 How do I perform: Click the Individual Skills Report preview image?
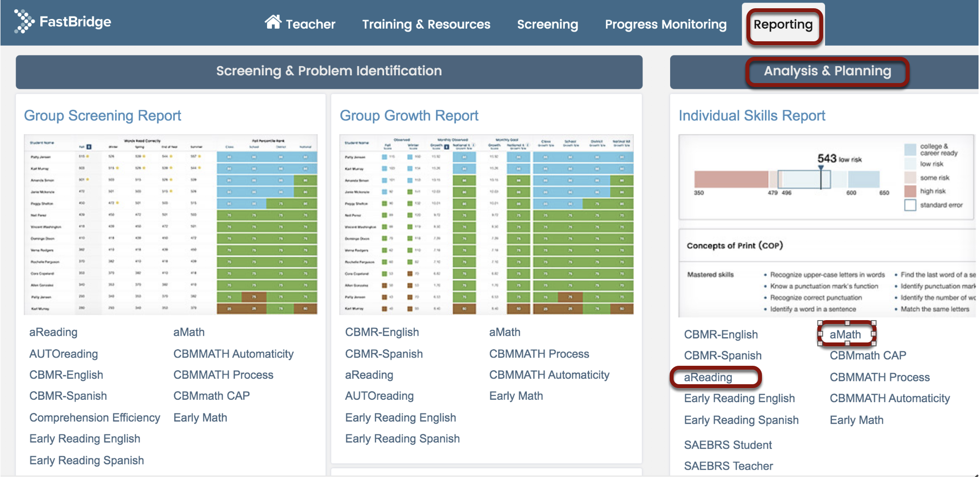tap(827, 225)
